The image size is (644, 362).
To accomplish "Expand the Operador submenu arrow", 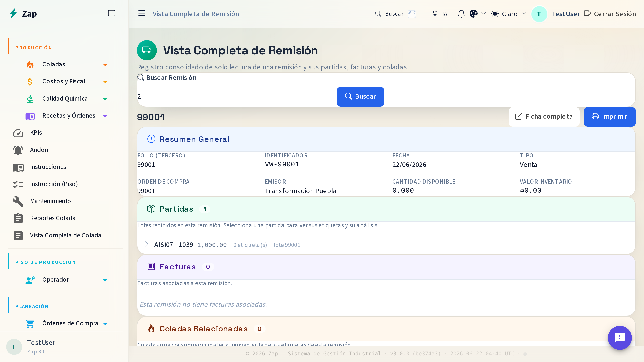I will pyautogui.click(x=105, y=280).
